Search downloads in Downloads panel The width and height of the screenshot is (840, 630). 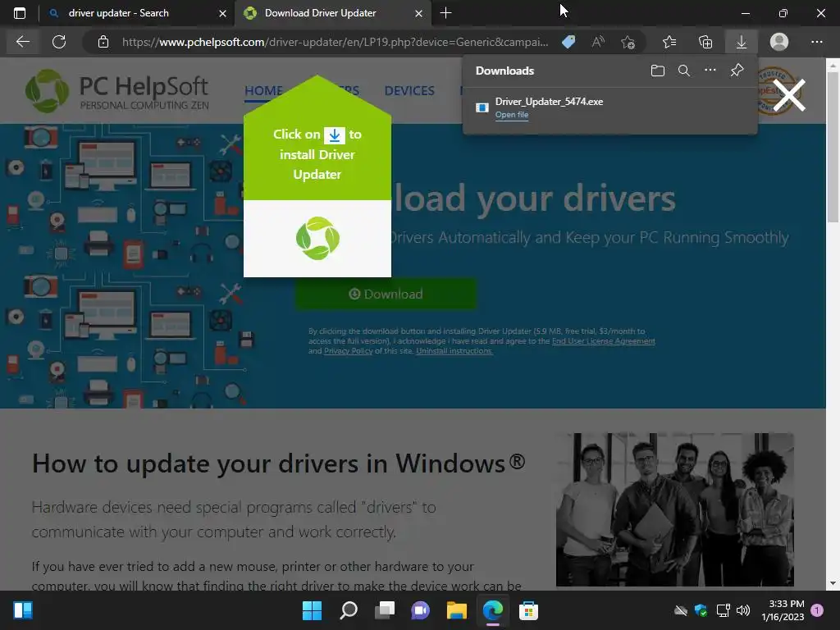683,71
